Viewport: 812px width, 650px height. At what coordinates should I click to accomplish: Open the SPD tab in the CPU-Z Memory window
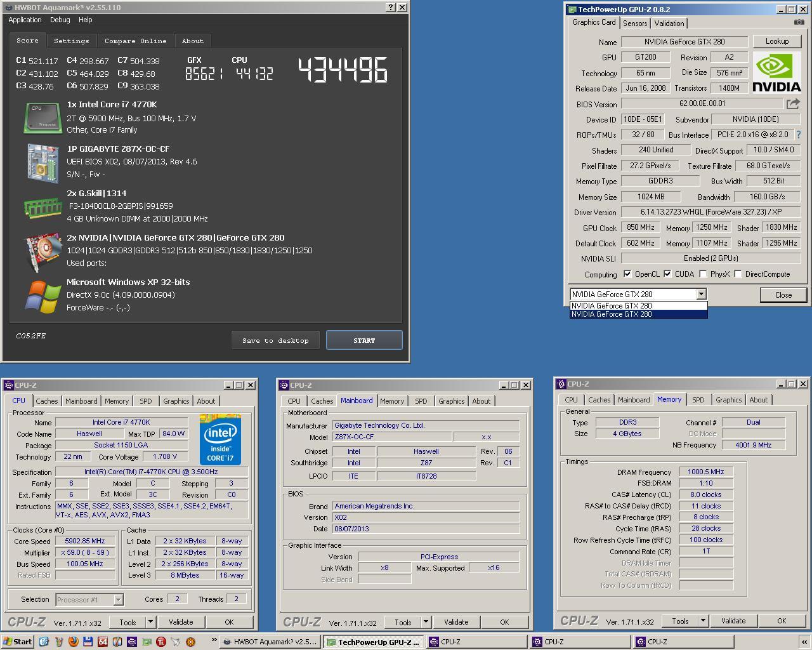[698, 400]
